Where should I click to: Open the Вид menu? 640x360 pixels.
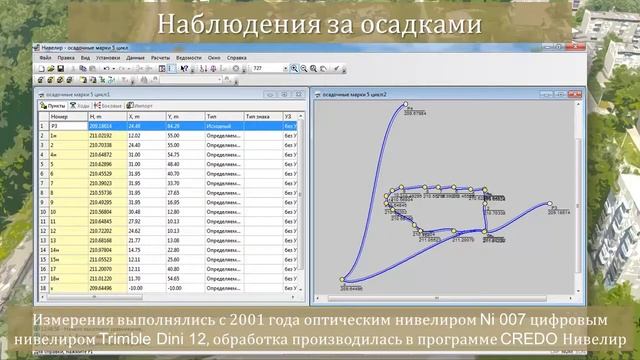point(85,58)
